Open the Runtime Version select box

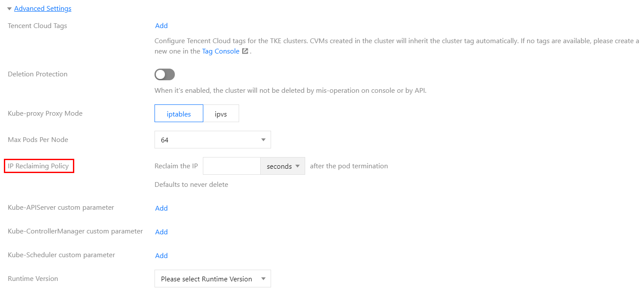[x=212, y=279]
